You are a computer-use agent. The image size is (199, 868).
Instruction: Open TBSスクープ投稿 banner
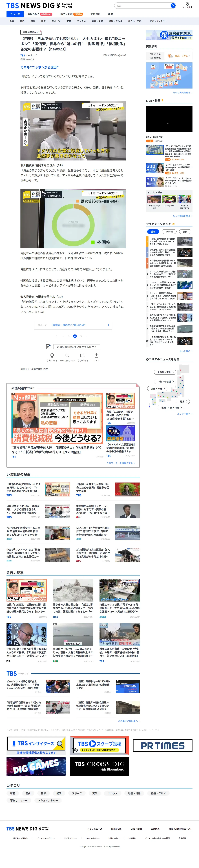tap(99, 746)
